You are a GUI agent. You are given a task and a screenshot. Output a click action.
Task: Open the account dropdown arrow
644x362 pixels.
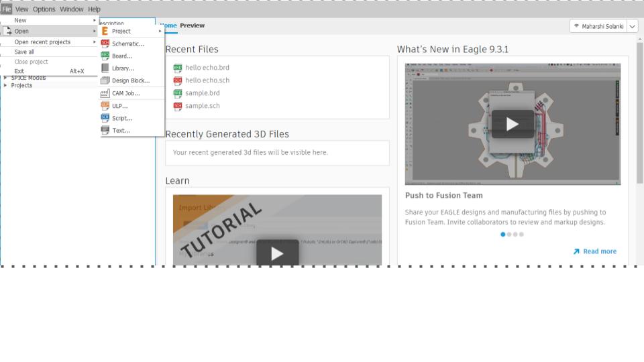633,26
